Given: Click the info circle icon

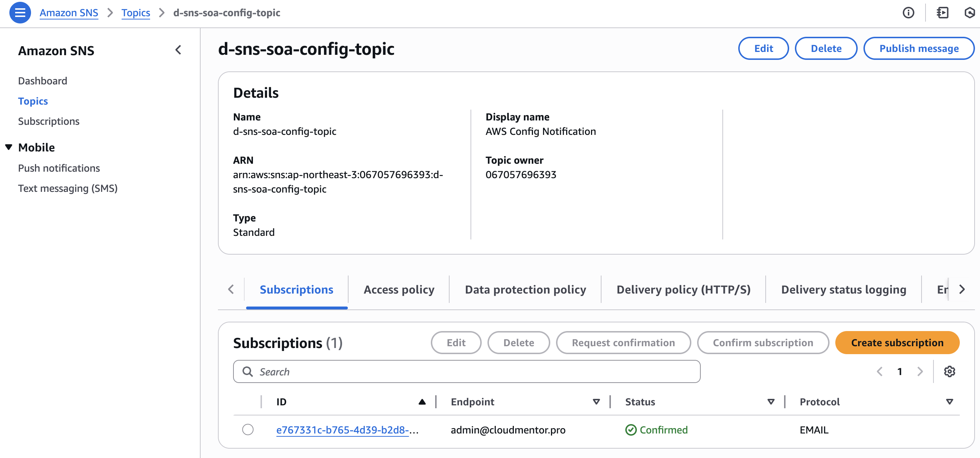Looking at the screenshot, I should tap(908, 13).
